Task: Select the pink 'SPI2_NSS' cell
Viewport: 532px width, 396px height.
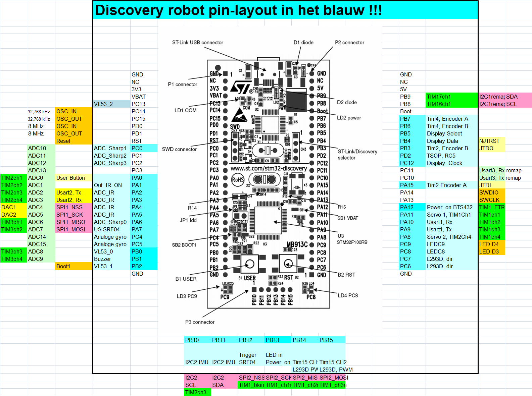Action: pos(251,378)
